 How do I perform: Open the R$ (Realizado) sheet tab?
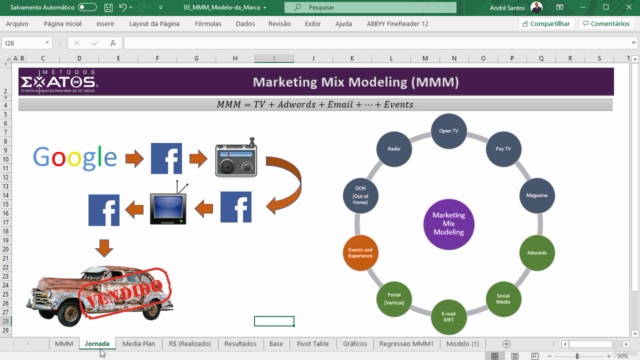[x=190, y=344]
